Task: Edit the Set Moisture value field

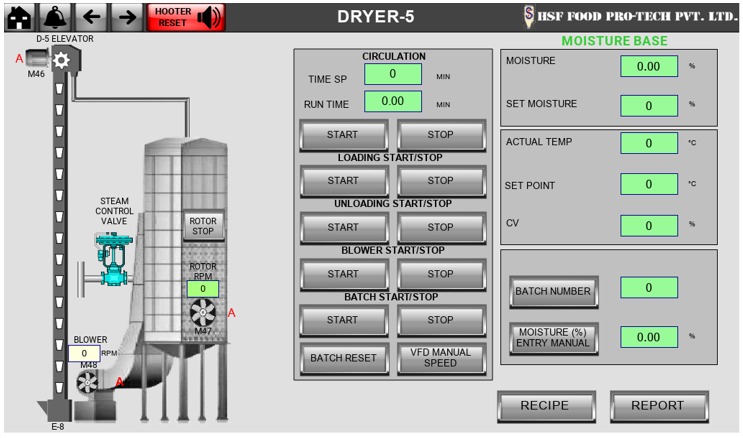Action: pos(648,105)
